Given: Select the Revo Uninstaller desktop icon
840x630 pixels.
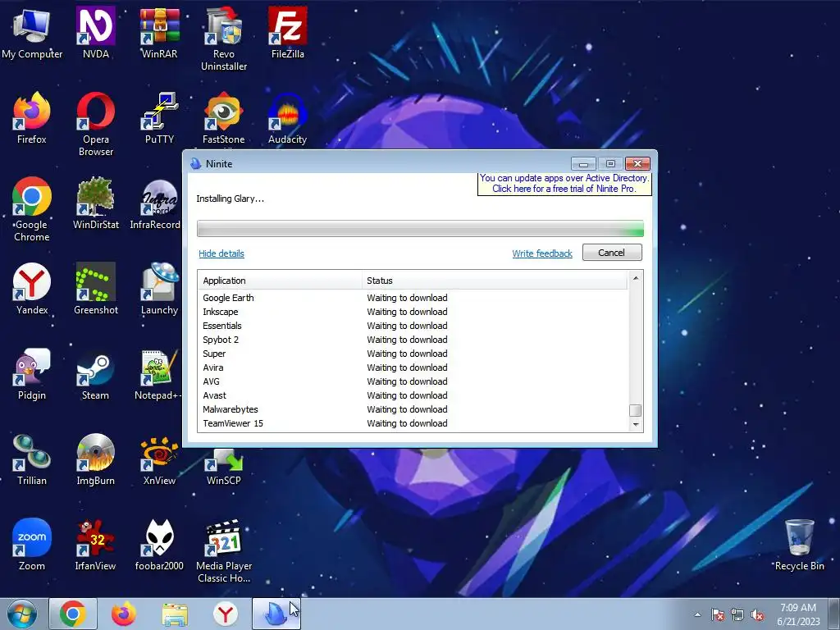Looking at the screenshot, I should [x=223, y=39].
